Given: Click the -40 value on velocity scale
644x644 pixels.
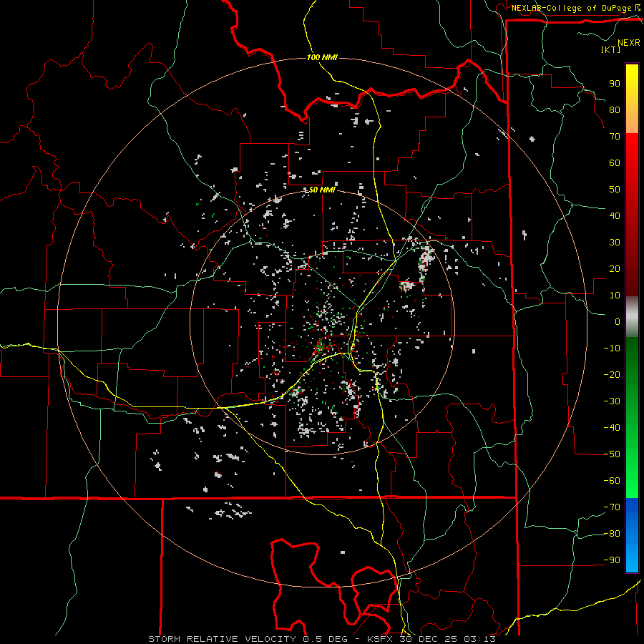Looking at the screenshot, I should [x=612, y=428].
